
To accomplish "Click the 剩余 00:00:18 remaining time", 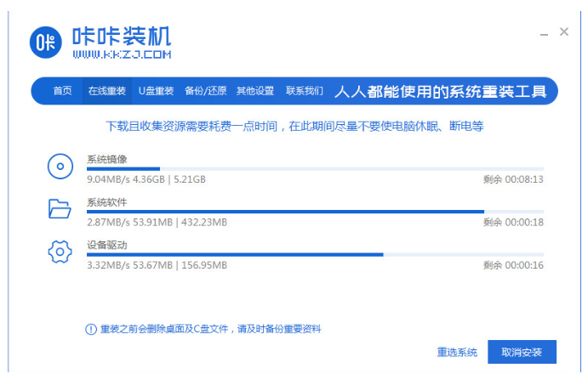I will pyautogui.click(x=513, y=223).
